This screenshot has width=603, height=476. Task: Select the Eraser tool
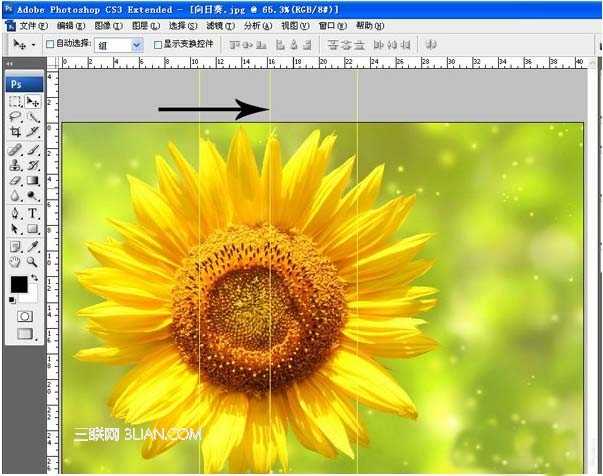[15, 180]
